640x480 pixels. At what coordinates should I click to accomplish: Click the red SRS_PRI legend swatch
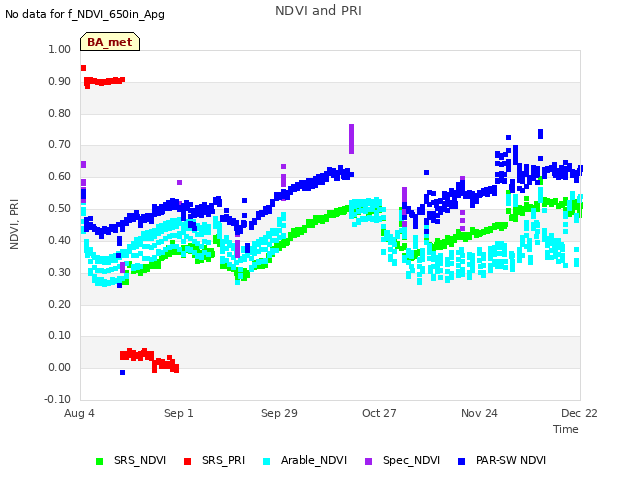tap(187, 461)
